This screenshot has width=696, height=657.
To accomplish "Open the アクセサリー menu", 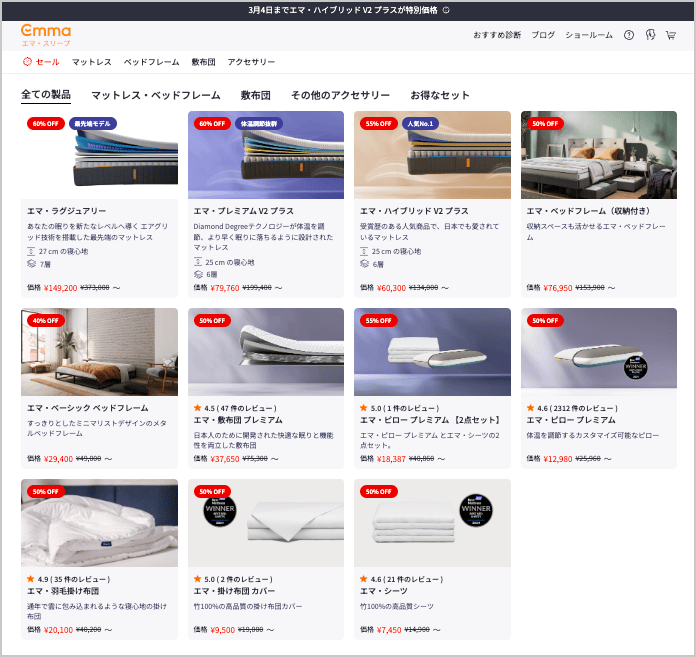I will click(x=251, y=62).
